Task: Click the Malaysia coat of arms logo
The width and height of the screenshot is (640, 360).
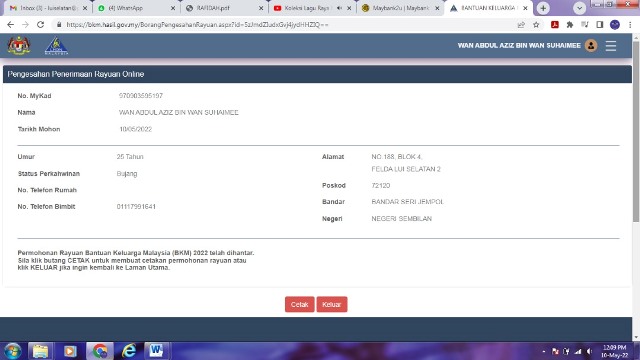Action: pyautogui.click(x=19, y=46)
